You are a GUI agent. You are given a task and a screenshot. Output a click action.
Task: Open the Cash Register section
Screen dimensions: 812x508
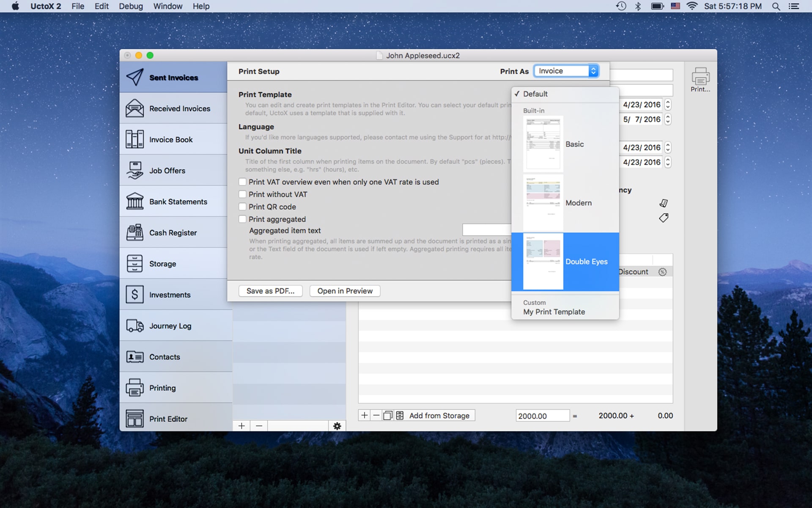pyautogui.click(x=173, y=232)
